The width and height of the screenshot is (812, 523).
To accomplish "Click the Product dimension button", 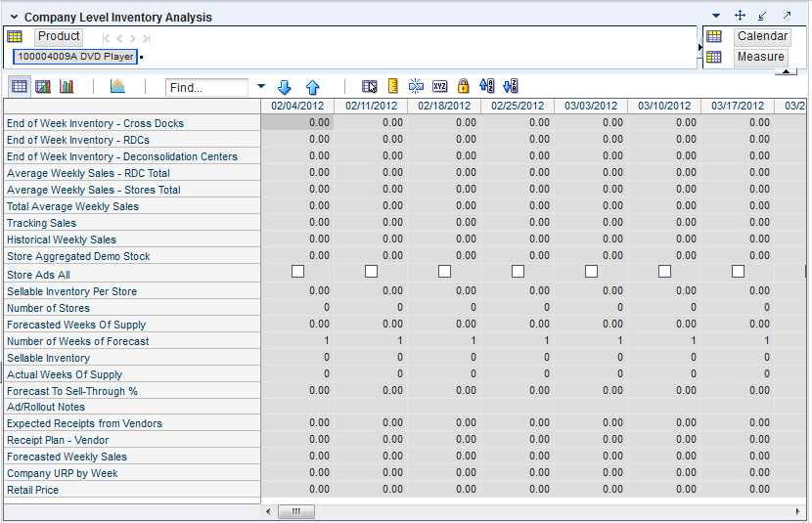I will (x=59, y=36).
